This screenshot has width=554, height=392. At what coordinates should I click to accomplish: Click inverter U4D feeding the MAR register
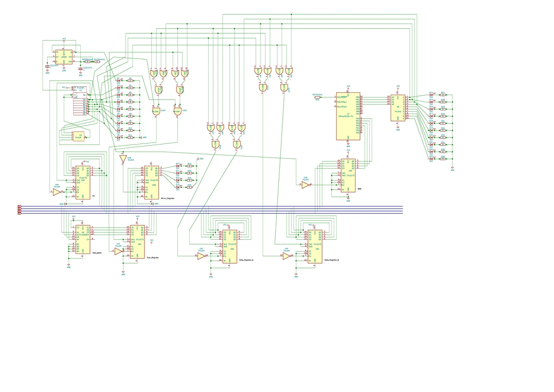point(306,184)
